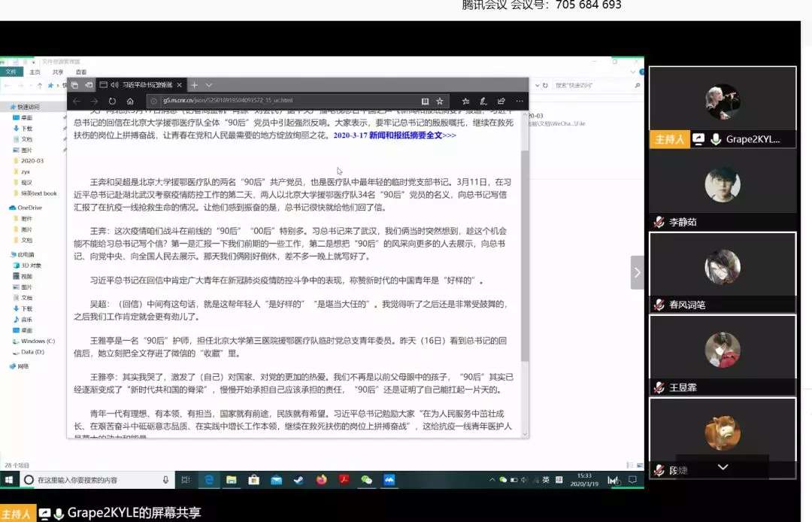The image size is (812, 522).
Task: Click the web page vertical scrollbar
Action: coord(524,263)
